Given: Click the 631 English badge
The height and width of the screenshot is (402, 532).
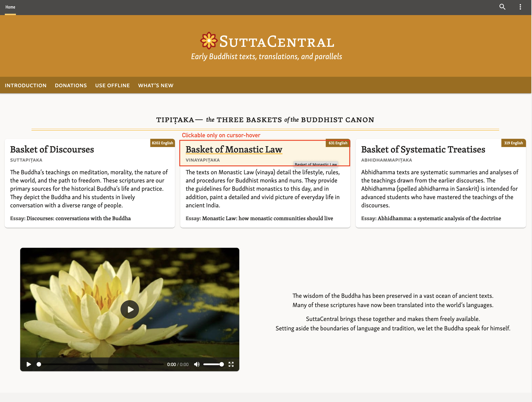Looking at the screenshot, I should pos(338,143).
